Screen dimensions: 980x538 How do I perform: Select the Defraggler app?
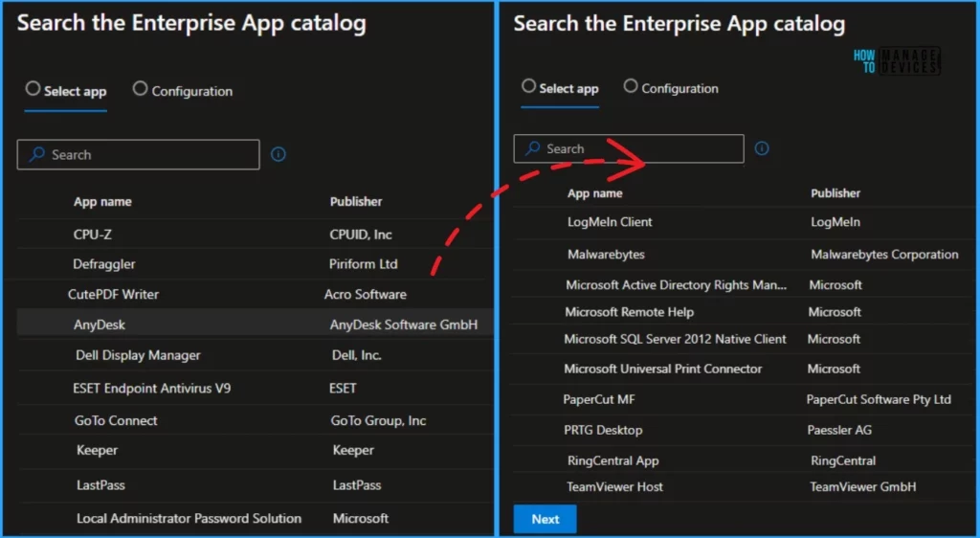(103, 263)
